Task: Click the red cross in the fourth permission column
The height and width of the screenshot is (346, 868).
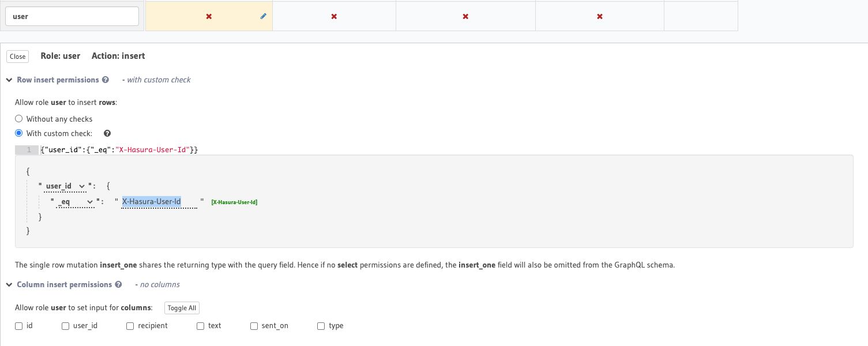Action: [x=599, y=16]
